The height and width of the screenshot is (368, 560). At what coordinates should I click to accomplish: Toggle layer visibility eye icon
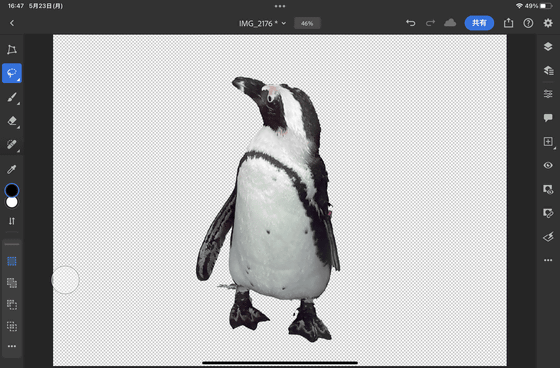pyautogui.click(x=548, y=165)
